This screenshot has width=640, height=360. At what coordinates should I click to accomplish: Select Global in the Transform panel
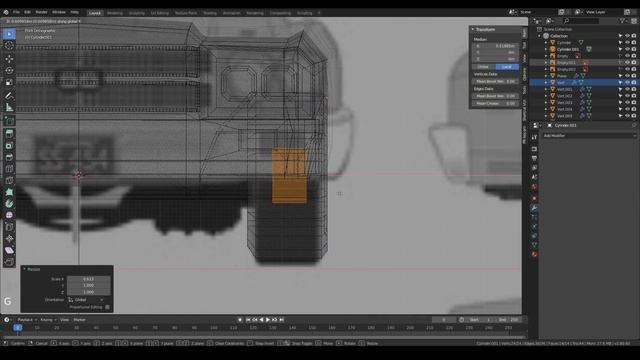pos(484,67)
